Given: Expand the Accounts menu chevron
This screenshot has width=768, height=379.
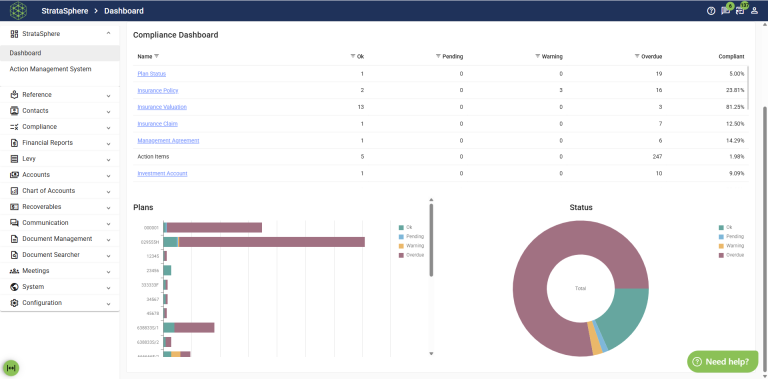Looking at the screenshot, I should (108, 175).
